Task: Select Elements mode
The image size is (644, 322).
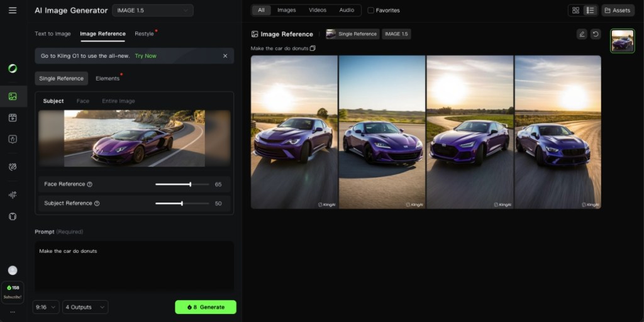Action: point(107,79)
